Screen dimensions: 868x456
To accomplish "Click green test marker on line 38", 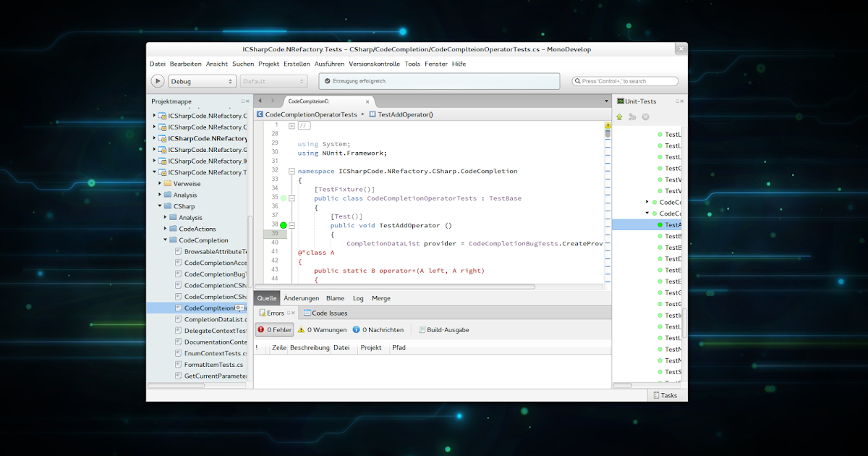I will (x=284, y=225).
